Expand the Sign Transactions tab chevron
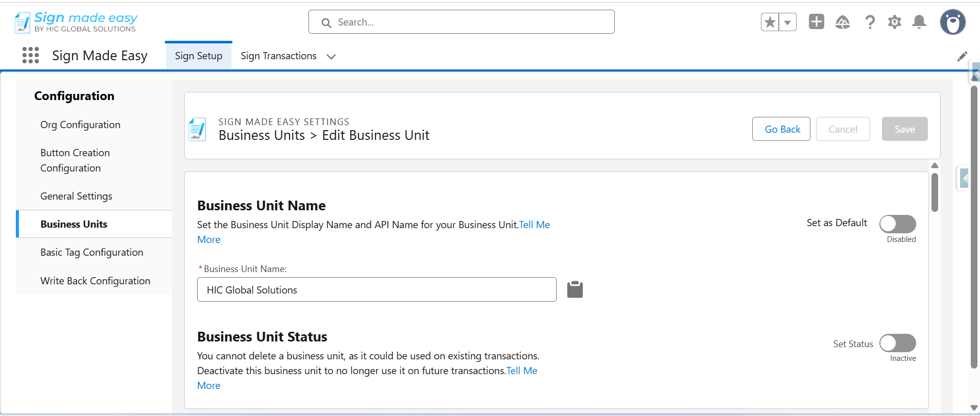Screen dimensions: 980x416 [331, 56]
